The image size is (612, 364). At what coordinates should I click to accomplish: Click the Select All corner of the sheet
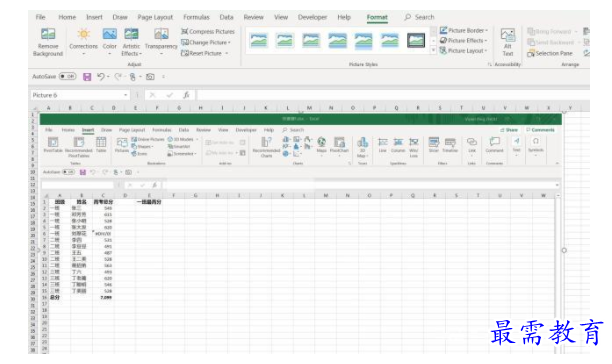coord(34,108)
